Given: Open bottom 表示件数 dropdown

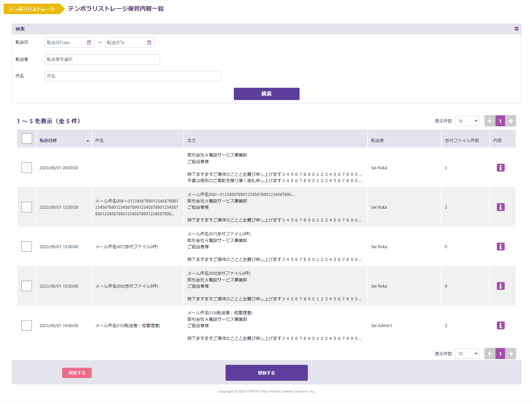Looking at the screenshot, I should (x=467, y=354).
